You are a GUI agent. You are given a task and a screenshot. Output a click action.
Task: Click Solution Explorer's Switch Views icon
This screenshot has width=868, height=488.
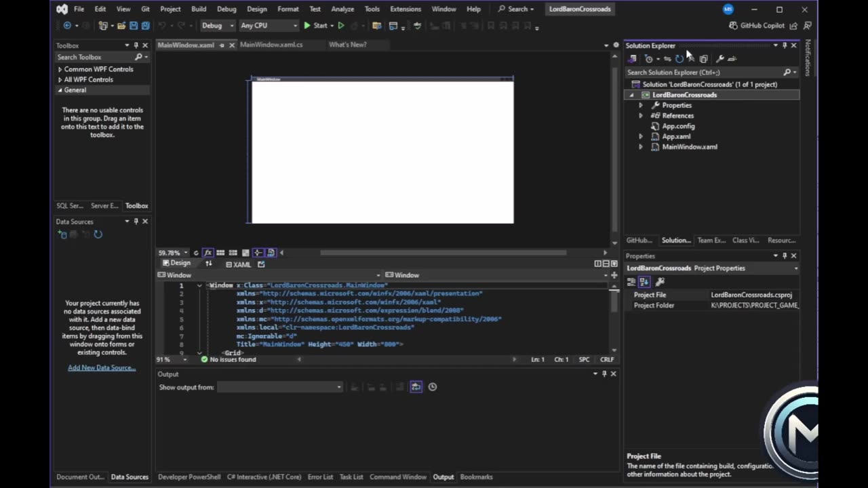click(x=632, y=59)
